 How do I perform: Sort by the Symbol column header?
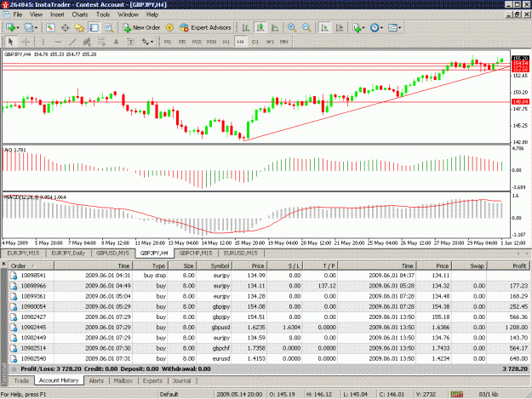tap(215, 266)
